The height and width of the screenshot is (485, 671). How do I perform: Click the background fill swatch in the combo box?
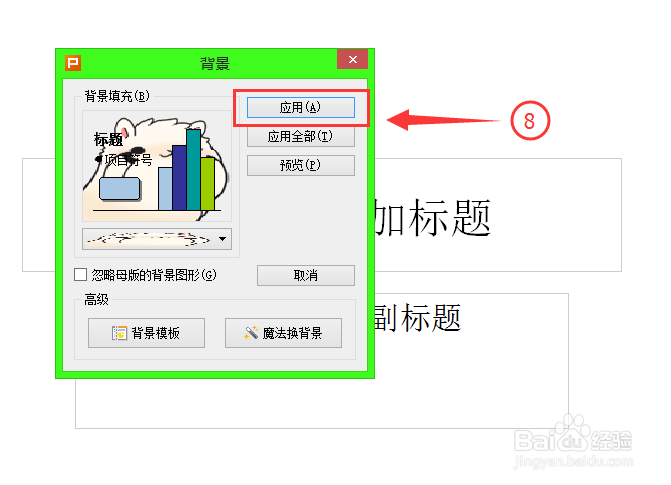(x=149, y=239)
